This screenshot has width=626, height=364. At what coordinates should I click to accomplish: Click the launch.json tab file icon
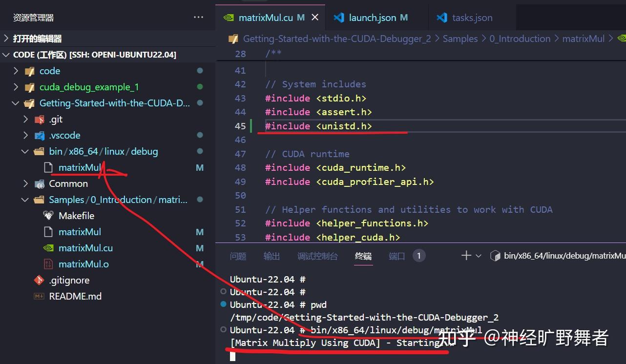(x=339, y=17)
